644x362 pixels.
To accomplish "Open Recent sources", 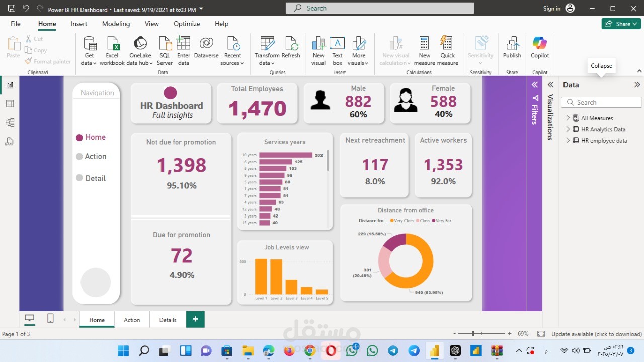I will (x=232, y=51).
